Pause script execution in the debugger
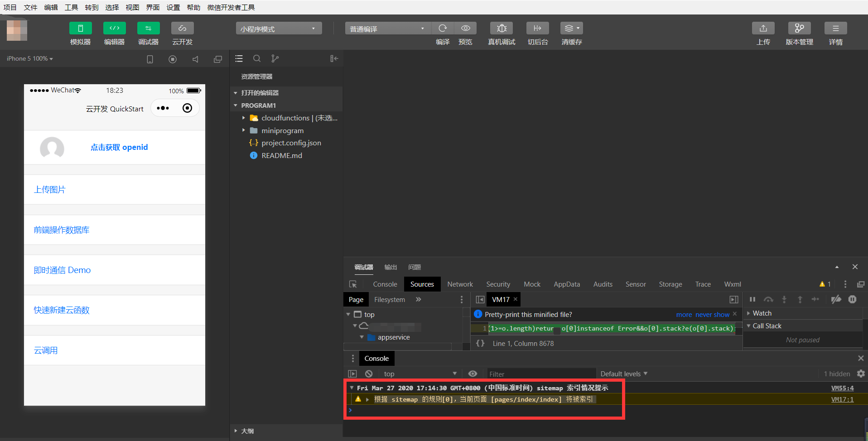Image resolution: width=868 pixels, height=441 pixels. pos(752,299)
